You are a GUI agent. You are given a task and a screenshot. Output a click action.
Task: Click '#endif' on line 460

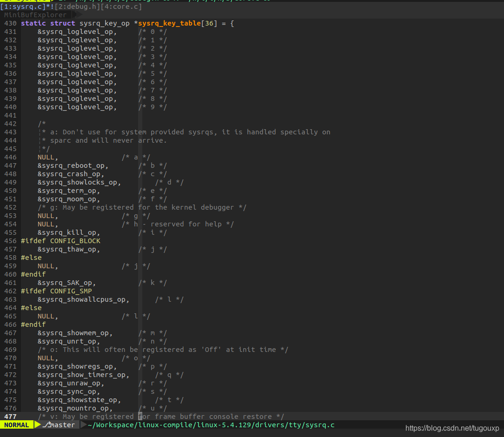pos(33,274)
